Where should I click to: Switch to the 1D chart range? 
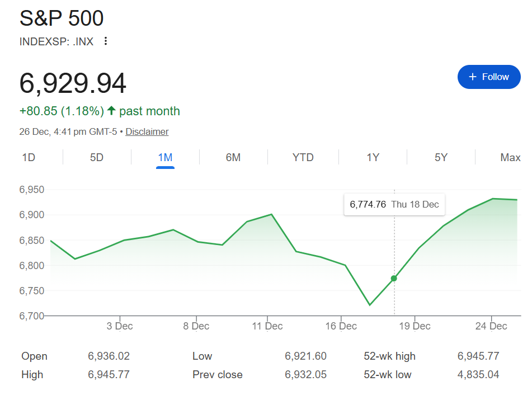point(29,157)
